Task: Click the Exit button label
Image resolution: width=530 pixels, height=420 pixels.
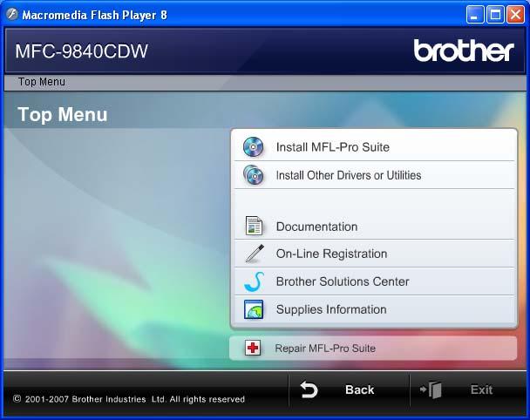Action: (x=481, y=390)
